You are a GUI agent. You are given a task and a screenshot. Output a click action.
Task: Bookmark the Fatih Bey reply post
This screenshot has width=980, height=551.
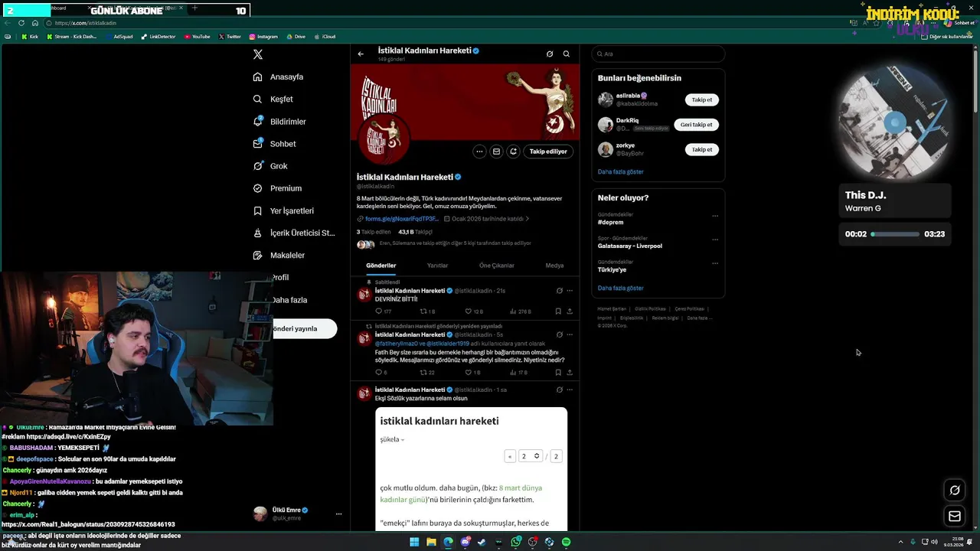[x=558, y=373]
